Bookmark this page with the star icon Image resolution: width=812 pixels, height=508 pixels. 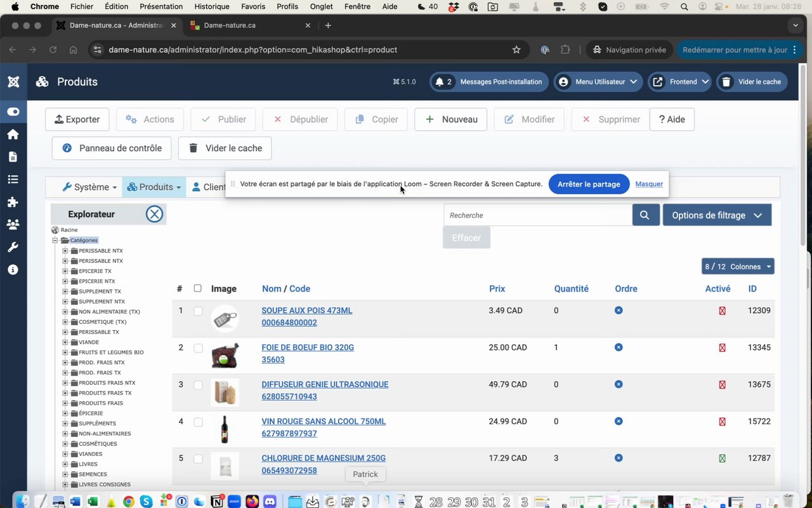(x=516, y=50)
